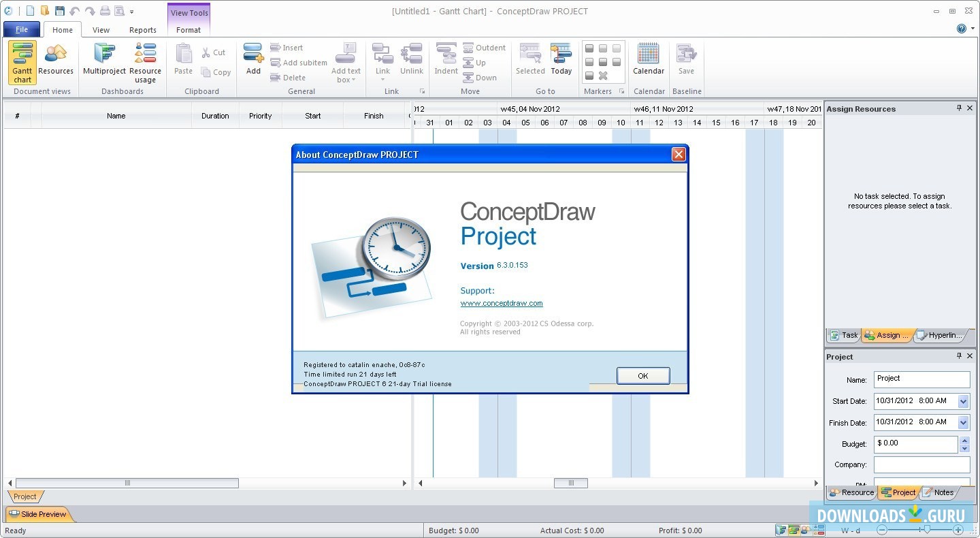Switch to the View ribbon tab

(101, 30)
